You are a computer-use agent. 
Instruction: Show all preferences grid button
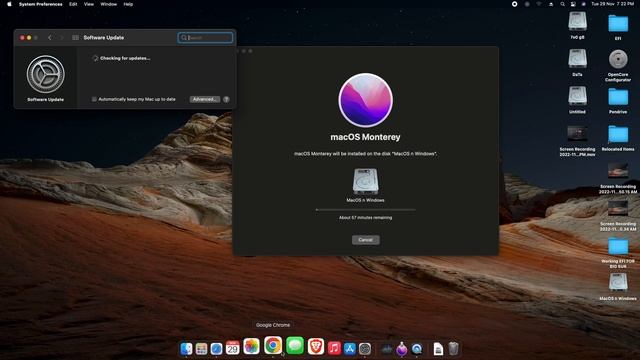point(76,38)
